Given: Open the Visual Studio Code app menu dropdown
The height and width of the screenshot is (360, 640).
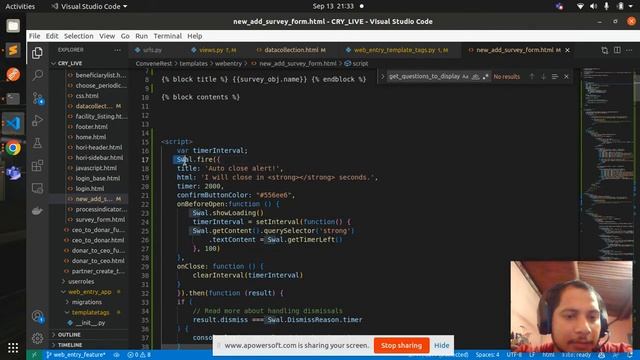Looking at the screenshot, I should 89,6.
